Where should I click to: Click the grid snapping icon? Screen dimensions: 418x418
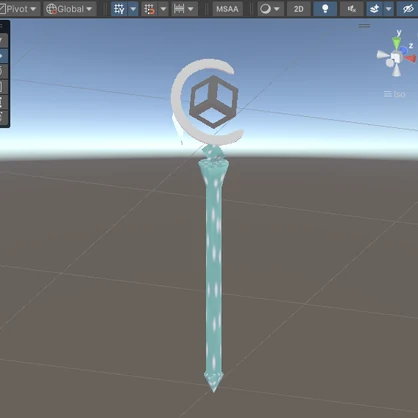pos(149,9)
